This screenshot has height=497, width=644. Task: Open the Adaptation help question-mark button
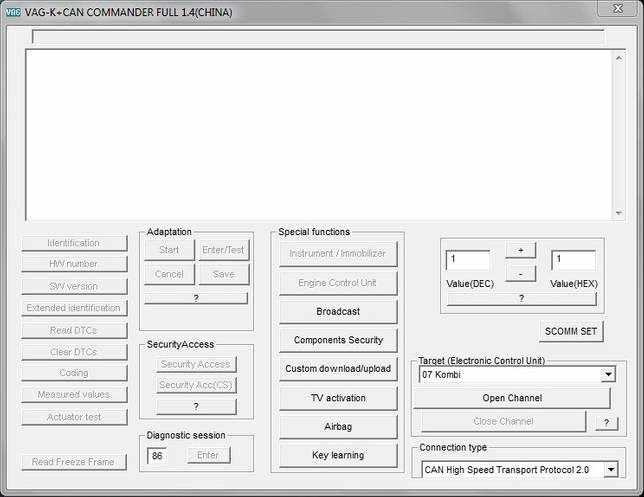[x=196, y=299]
